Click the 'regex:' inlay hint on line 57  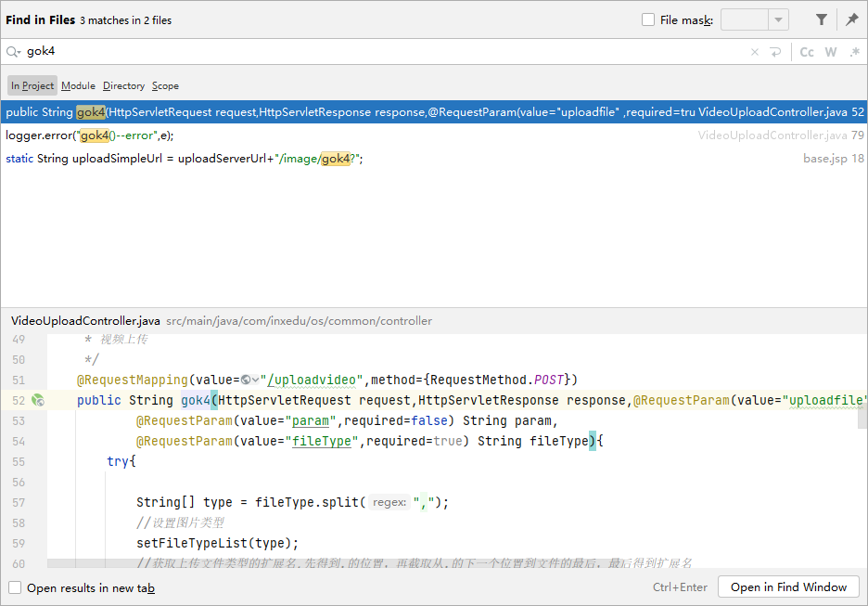(x=389, y=502)
